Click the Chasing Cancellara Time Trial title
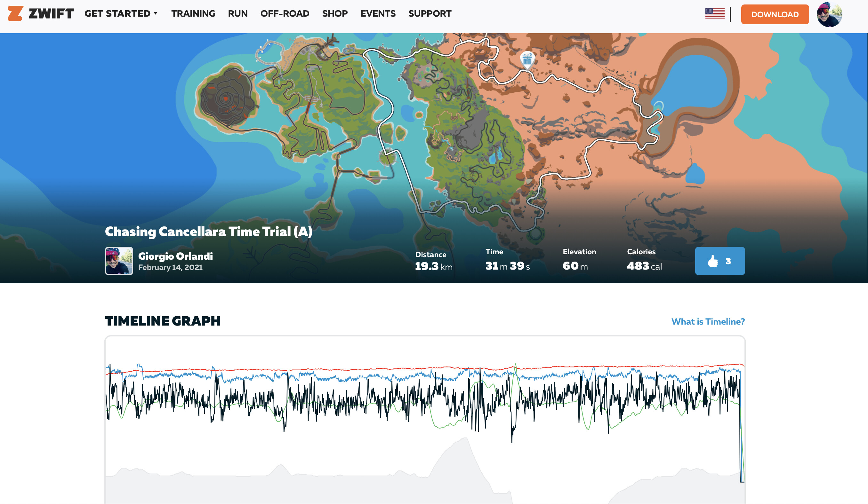This screenshot has width=868, height=504. (208, 232)
